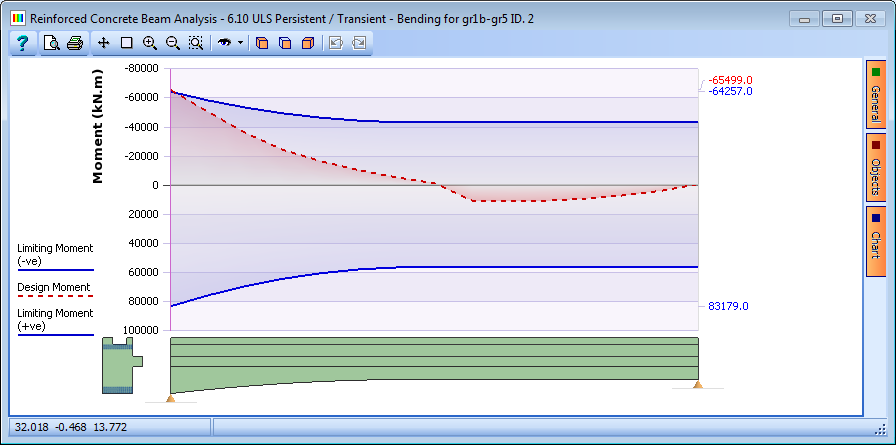Expand the dropdown arrow beside the eye icon
Viewport: 896px width, 445px height.
click(241, 43)
